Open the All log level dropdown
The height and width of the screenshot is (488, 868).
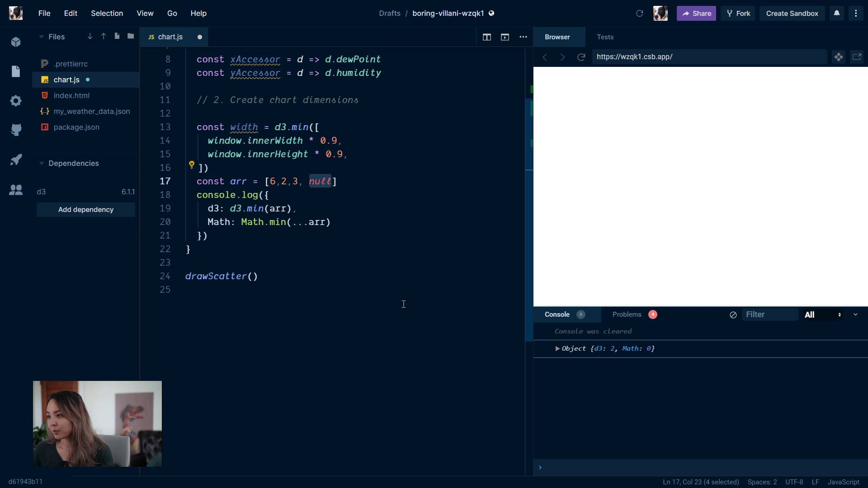[x=823, y=314]
